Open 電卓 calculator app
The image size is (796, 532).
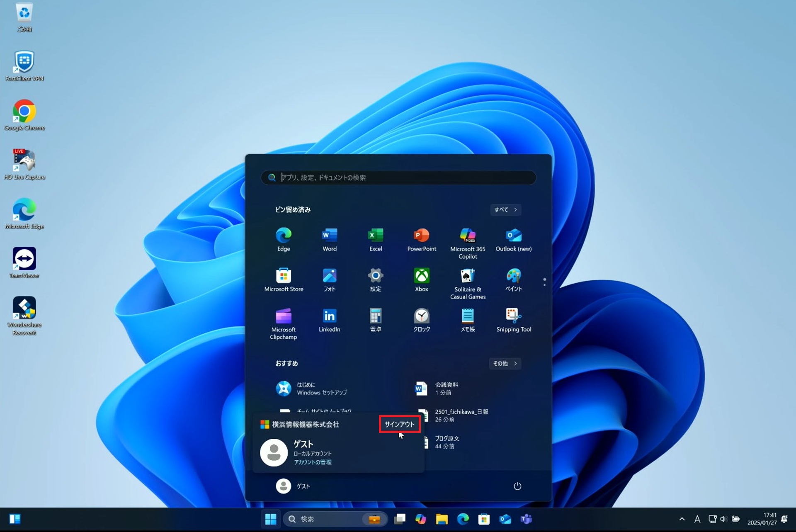tap(376, 320)
